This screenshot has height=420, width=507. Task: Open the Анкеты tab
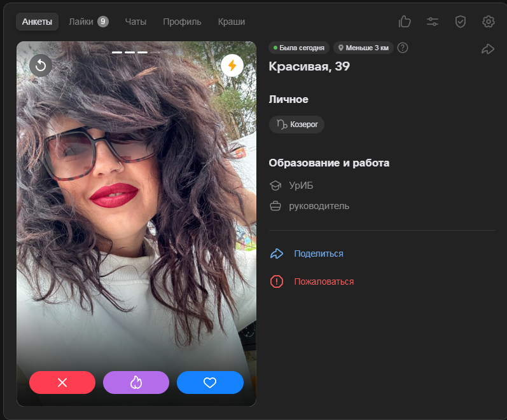(37, 22)
